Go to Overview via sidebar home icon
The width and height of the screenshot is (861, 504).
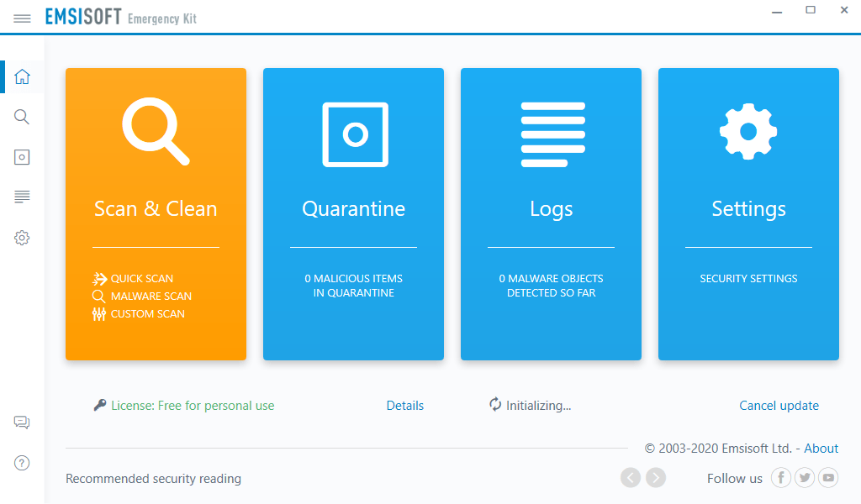[23, 77]
